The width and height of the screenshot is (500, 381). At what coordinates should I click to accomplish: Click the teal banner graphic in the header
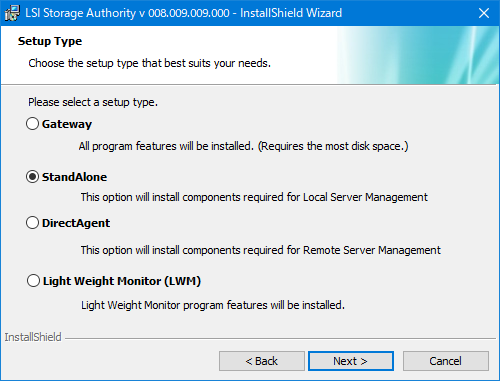418,55
